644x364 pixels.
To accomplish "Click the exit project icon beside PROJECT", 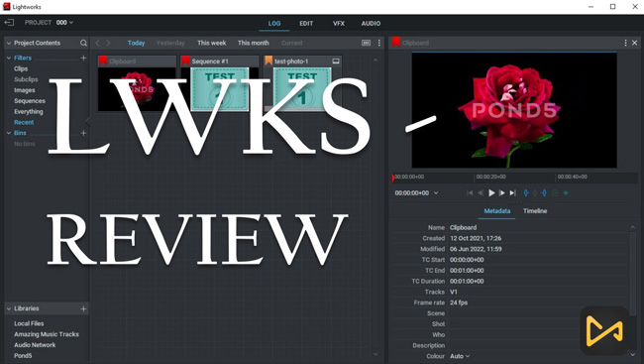I will 9,22.
